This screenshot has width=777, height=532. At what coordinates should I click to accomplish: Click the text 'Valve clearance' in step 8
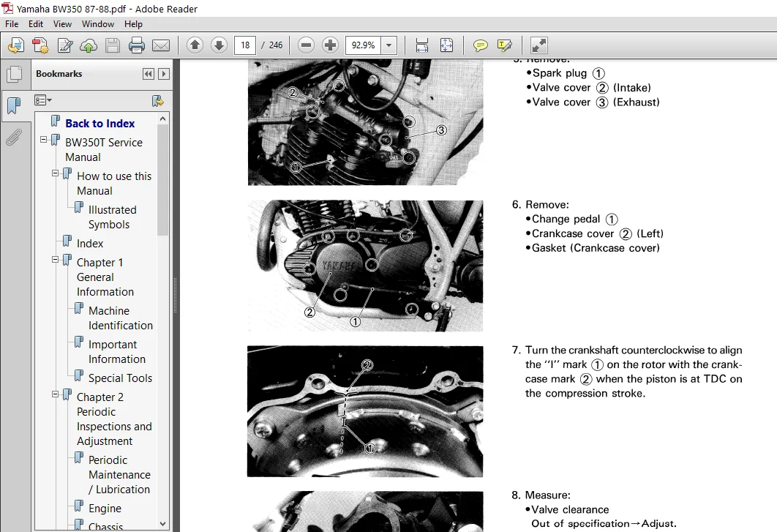point(571,510)
